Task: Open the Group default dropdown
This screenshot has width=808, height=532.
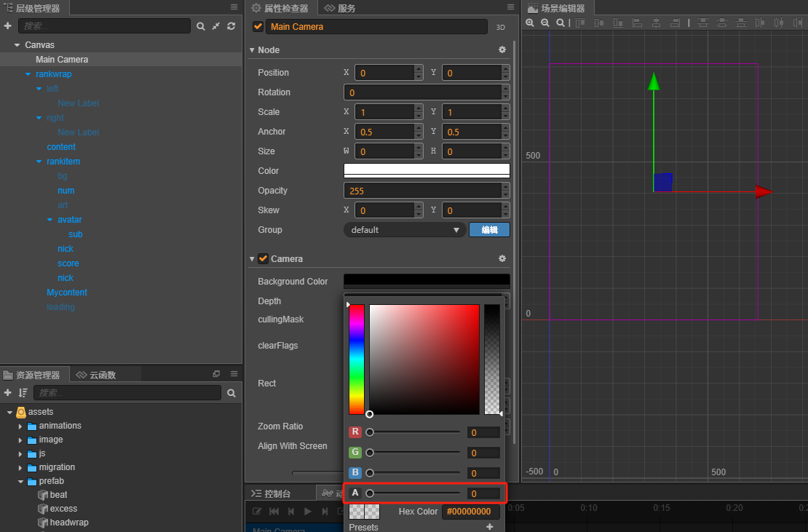Action: pyautogui.click(x=405, y=230)
